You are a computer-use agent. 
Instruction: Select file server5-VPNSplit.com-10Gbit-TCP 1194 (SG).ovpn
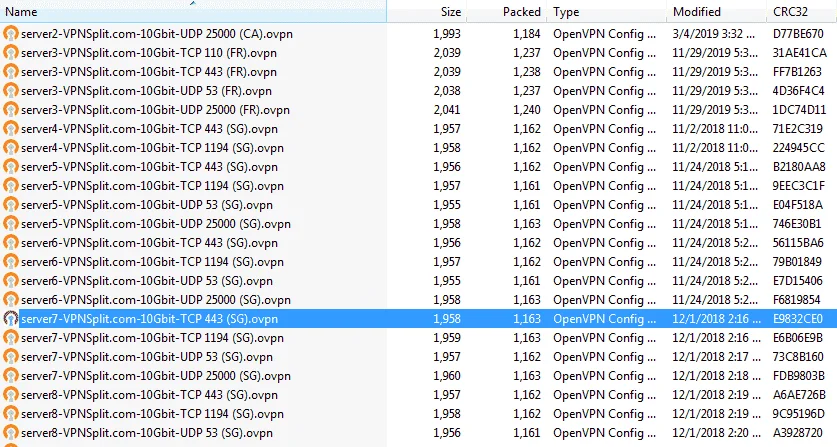(152, 186)
